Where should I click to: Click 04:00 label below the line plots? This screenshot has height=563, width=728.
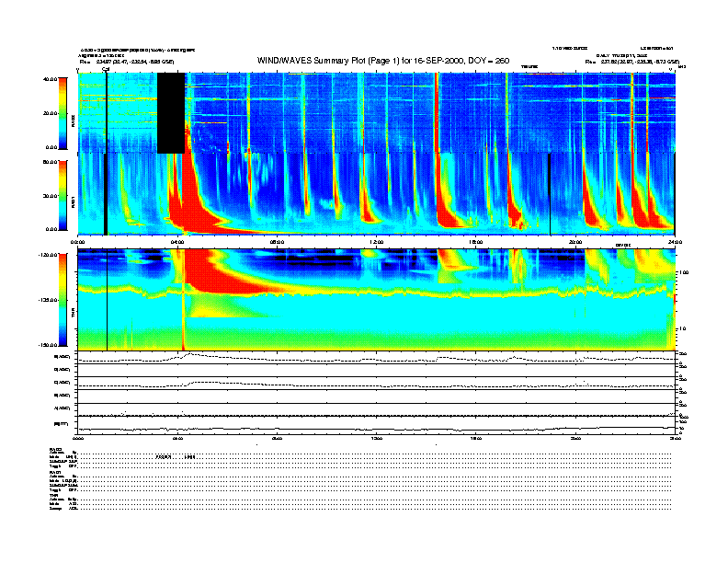point(177,438)
